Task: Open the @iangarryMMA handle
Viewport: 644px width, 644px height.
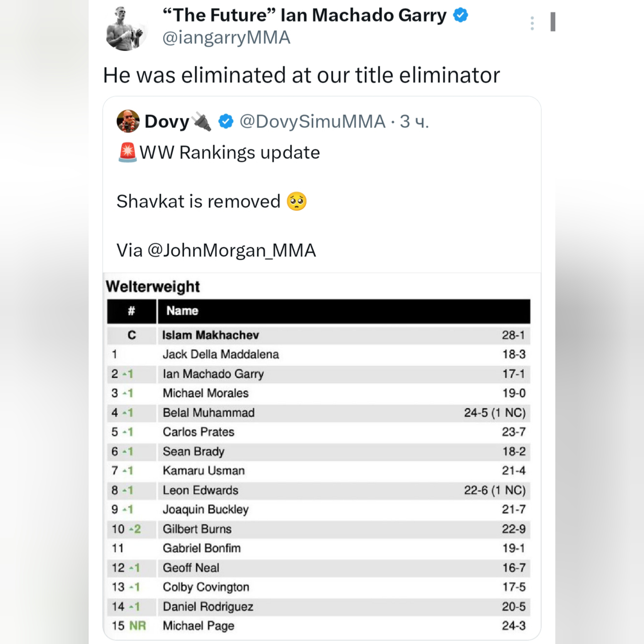Action: 226,37
